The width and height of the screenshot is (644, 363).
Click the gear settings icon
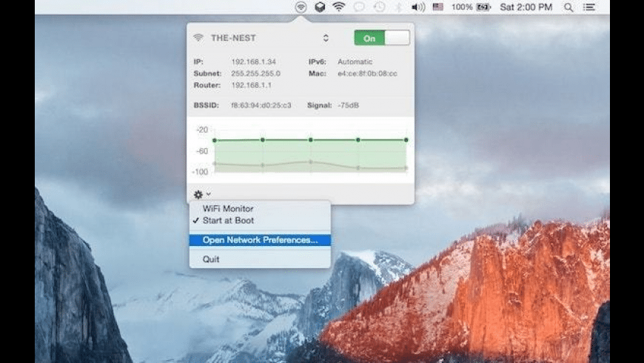point(198,194)
